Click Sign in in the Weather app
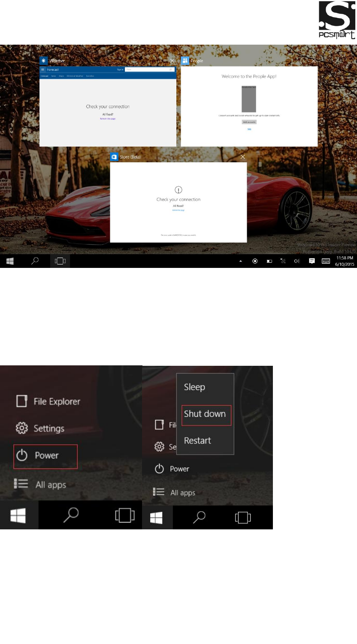 [120, 70]
